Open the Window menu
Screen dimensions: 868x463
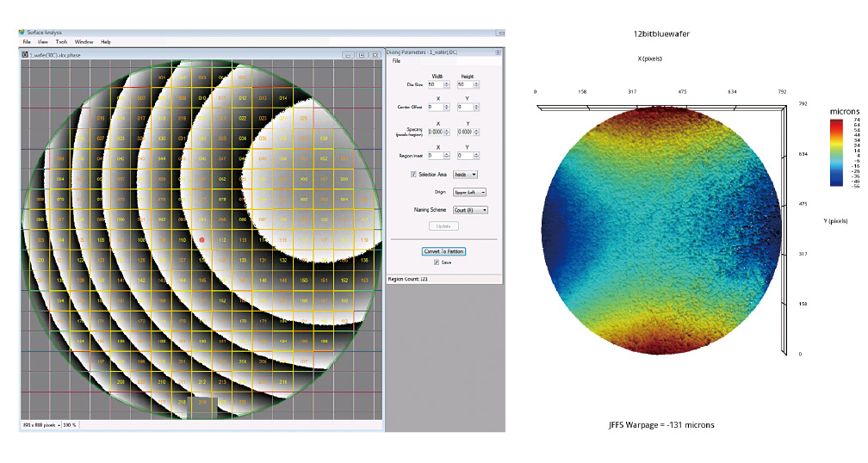84,42
